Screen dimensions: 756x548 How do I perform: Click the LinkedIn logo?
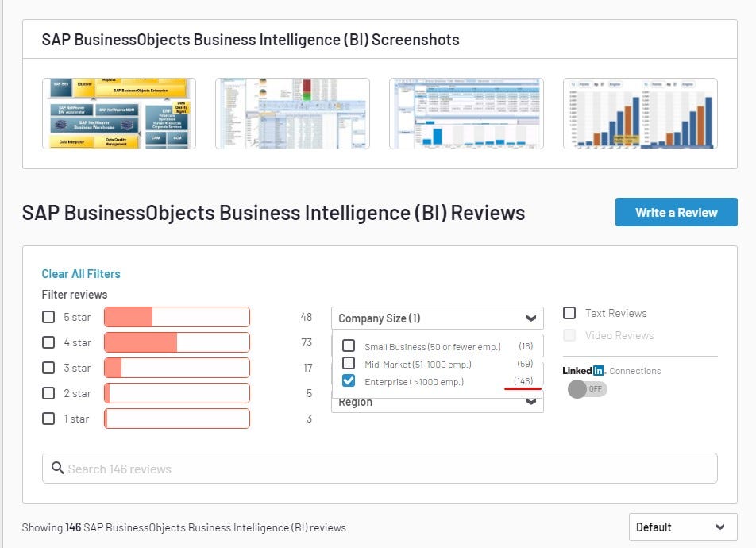(x=584, y=370)
